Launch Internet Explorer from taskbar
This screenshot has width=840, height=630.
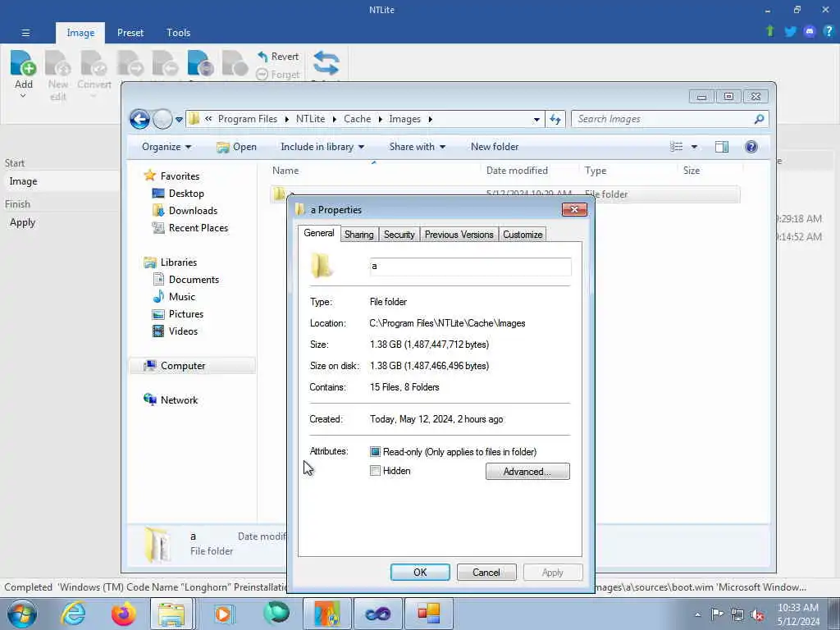click(x=72, y=614)
